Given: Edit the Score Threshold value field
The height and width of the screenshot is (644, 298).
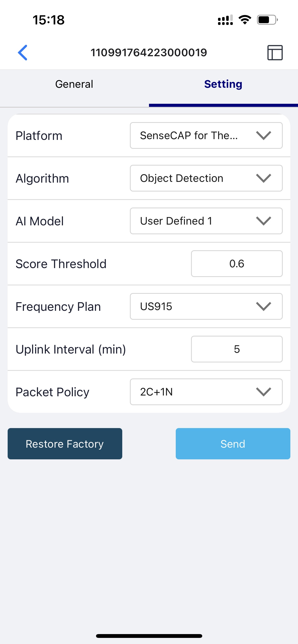Looking at the screenshot, I should (x=237, y=264).
